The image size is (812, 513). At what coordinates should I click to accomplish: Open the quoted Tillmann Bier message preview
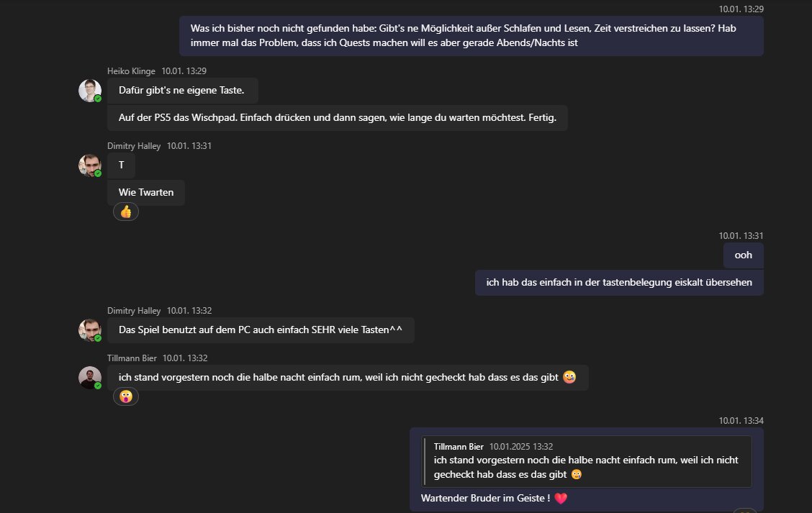pos(587,461)
